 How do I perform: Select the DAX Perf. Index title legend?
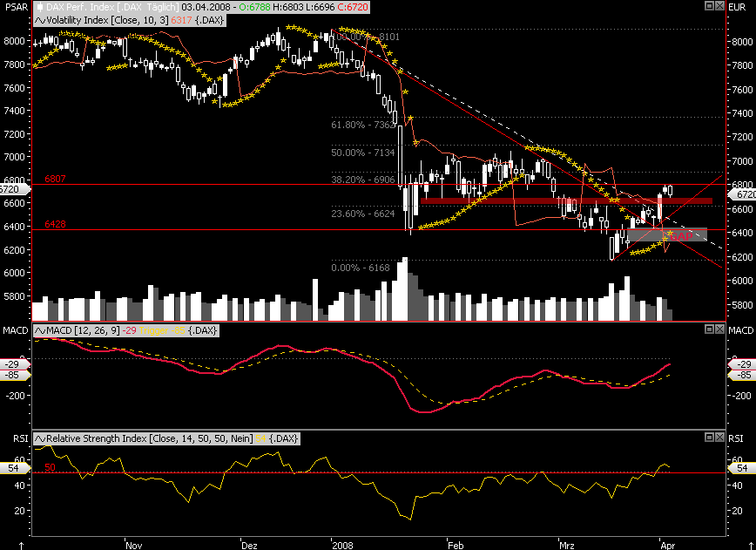pos(202,7)
